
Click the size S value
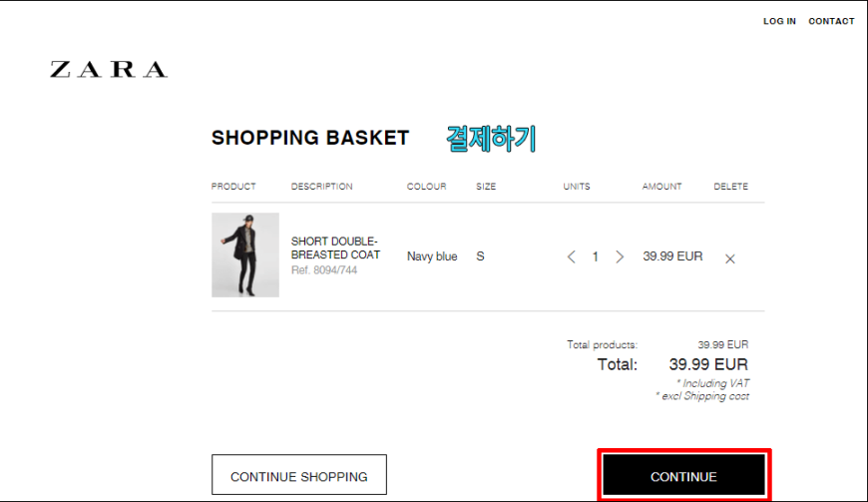pyautogui.click(x=480, y=256)
